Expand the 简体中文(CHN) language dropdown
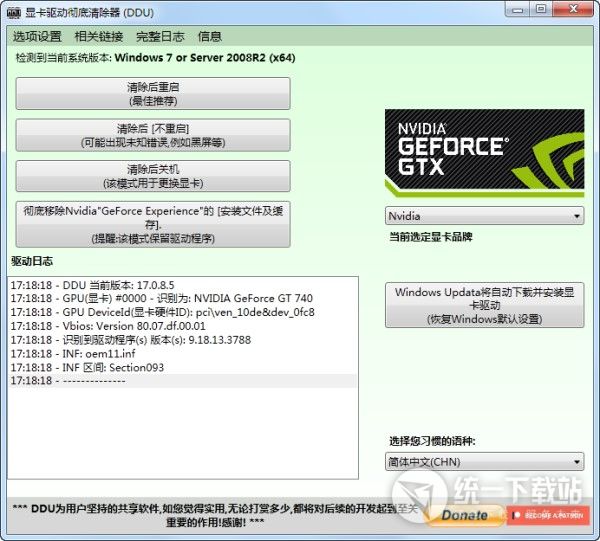Screen dimensions: 600x541 [484, 462]
